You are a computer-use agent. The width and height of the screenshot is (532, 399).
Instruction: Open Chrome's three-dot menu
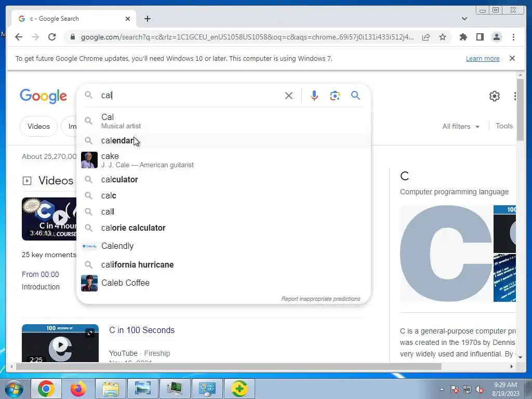click(x=513, y=37)
